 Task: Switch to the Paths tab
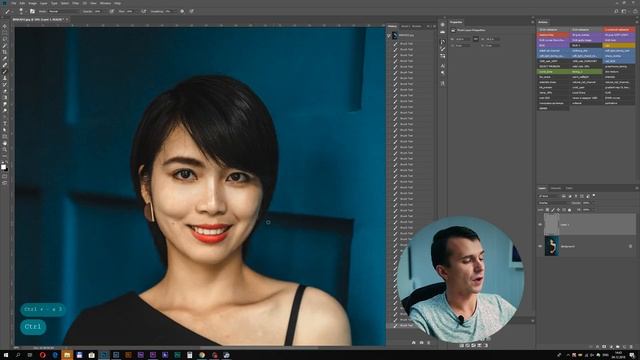pos(569,188)
